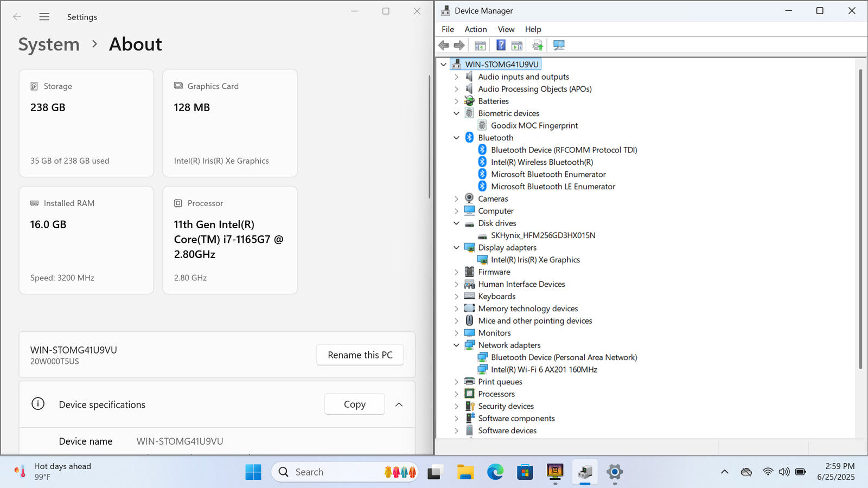
Task: Collapse the Biometric devices category
Action: (x=456, y=113)
